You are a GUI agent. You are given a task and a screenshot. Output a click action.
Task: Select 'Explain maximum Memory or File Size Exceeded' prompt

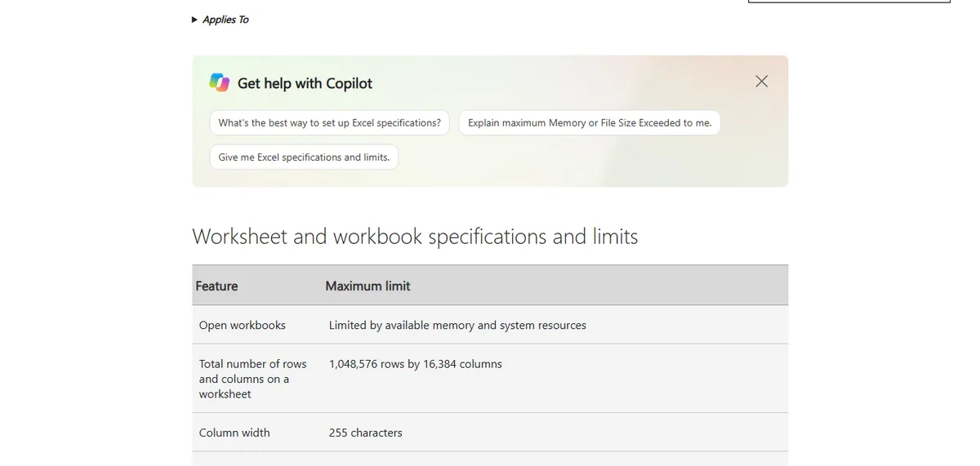(x=590, y=122)
